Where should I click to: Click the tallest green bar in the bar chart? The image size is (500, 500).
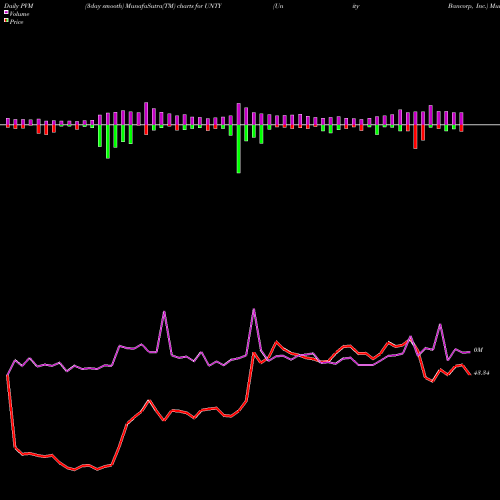239,149
